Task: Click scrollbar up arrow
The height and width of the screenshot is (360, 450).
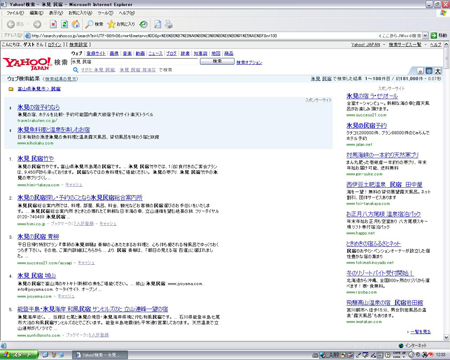Action: tap(446, 44)
